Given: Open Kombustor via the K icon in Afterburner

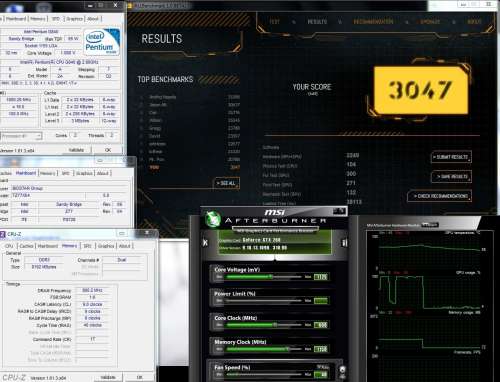Looking at the screenshot, I should [205, 243].
